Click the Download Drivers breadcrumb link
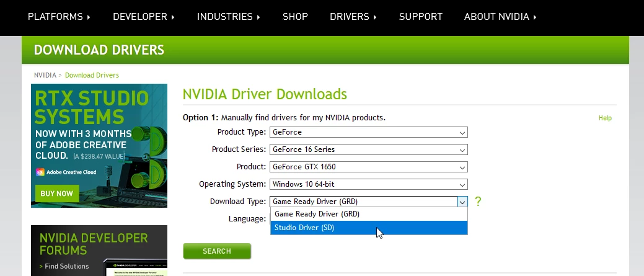 click(92, 75)
